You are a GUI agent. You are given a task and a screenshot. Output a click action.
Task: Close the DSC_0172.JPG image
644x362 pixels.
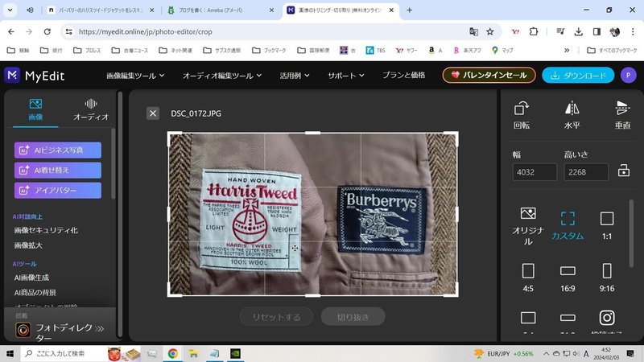153,113
